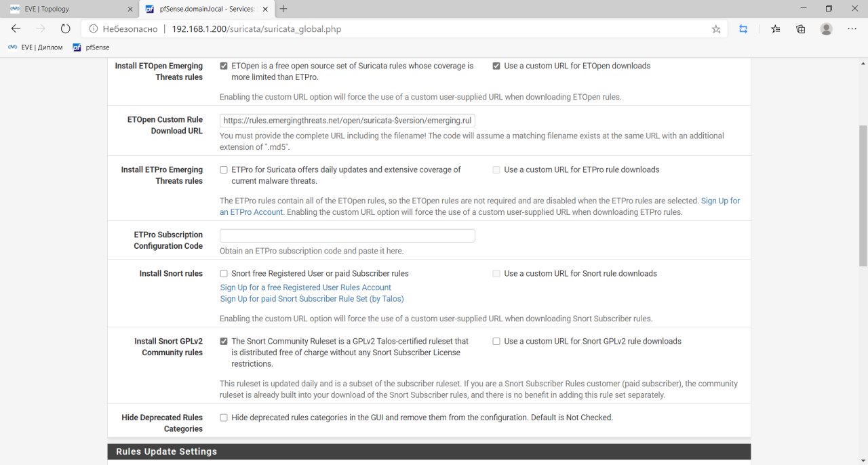Toggle custom URL for Snort rule downloads
The height and width of the screenshot is (465, 868).
click(496, 274)
